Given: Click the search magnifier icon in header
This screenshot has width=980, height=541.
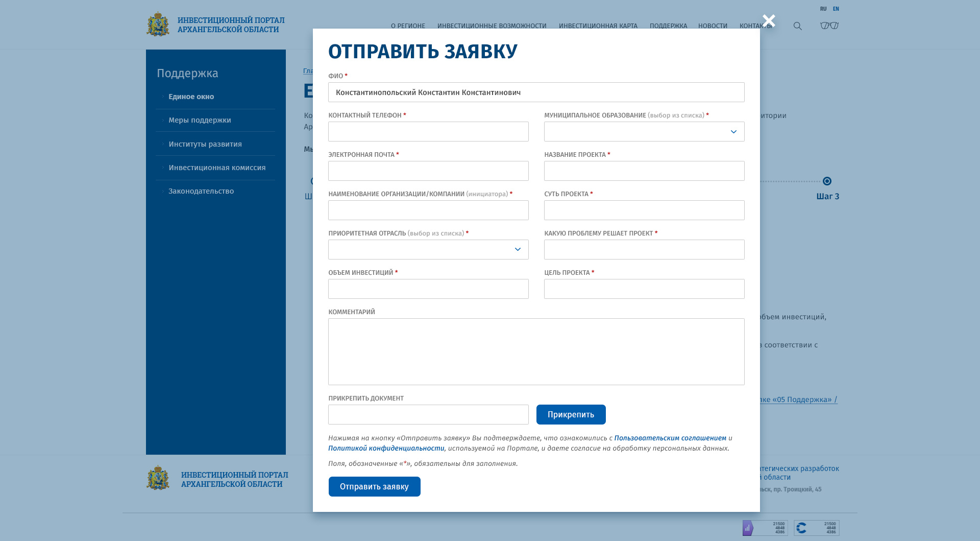Looking at the screenshot, I should 798,26.
